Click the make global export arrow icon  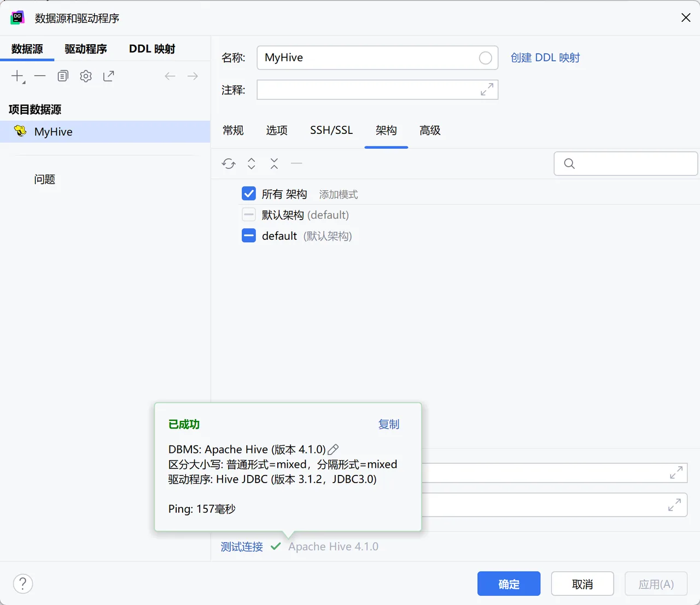pyautogui.click(x=109, y=76)
